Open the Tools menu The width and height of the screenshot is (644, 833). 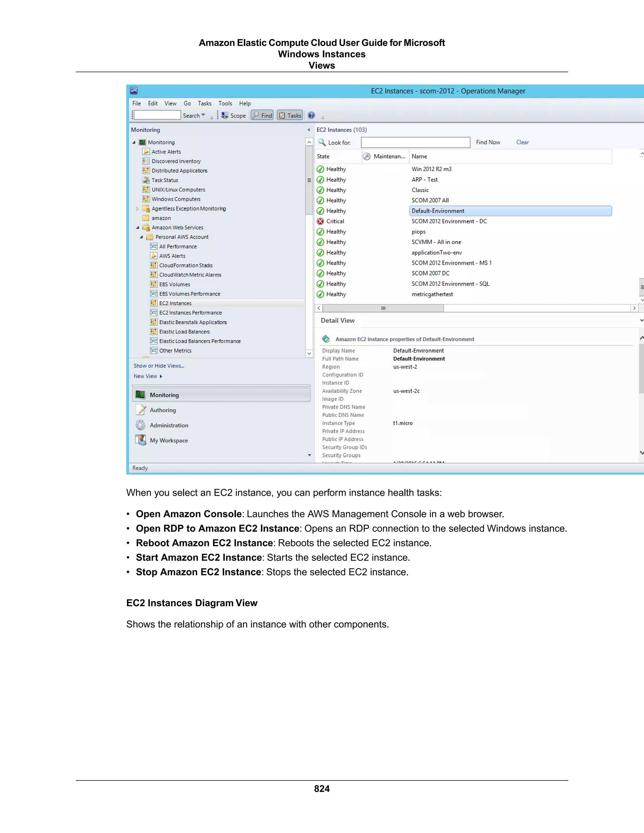(225, 103)
